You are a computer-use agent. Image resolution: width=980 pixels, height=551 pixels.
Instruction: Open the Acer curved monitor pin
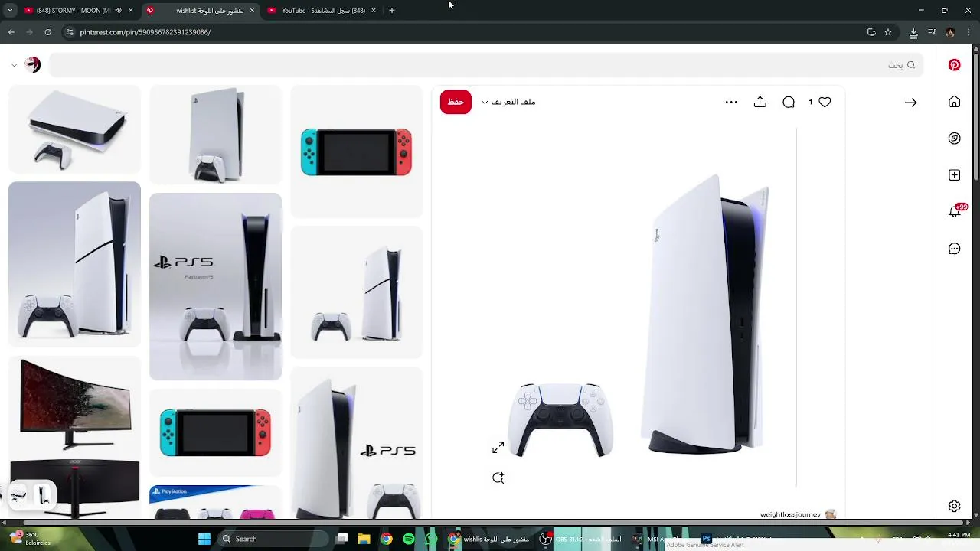[74, 437]
